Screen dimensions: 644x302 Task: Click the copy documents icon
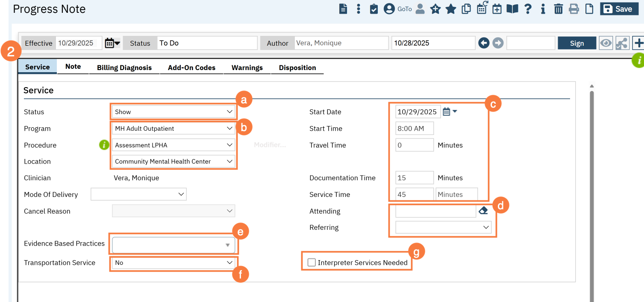click(x=466, y=9)
